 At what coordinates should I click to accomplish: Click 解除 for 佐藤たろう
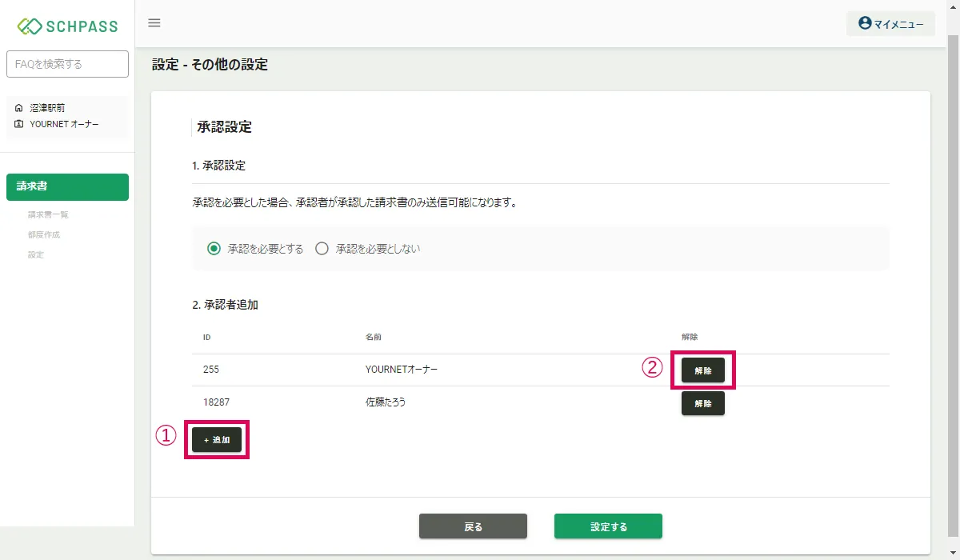pyautogui.click(x=702, y=403)
